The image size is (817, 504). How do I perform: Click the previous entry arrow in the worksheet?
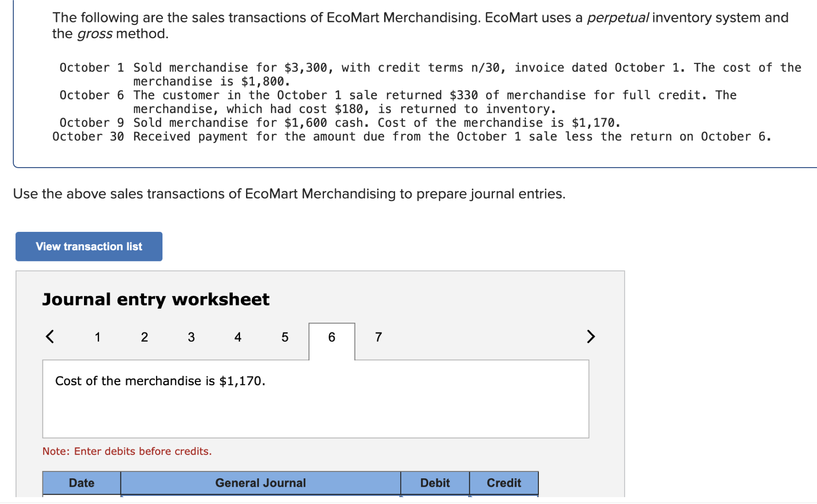click(x=50, y=336)
